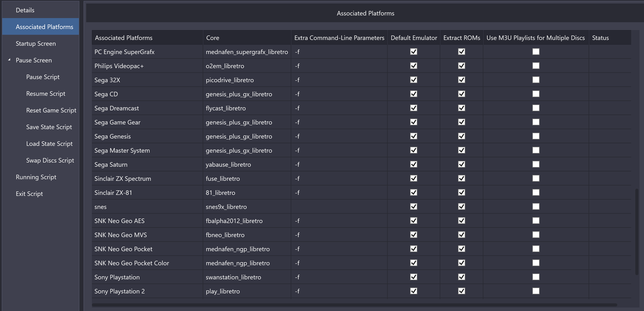The image size is (644, 311).
Task: Select Associated Platforms in sidebar
Action: pyautogui.click(x=40, y=27)
